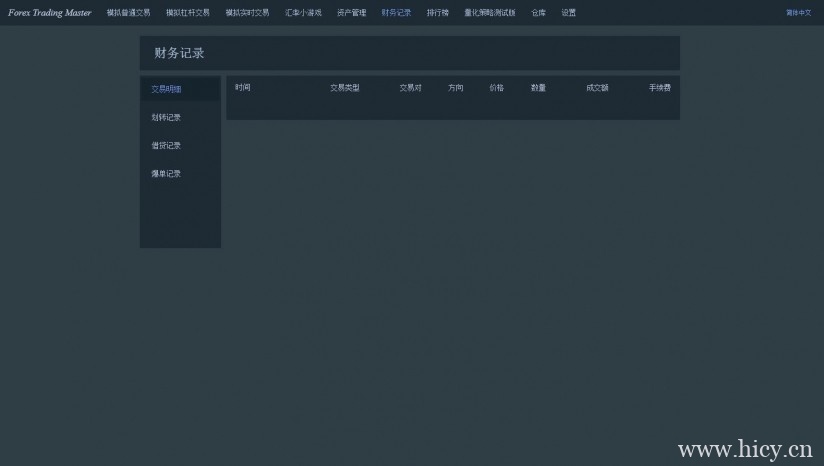Click the 数量 column header
This screenshot has width=824, height=466.
pos(538,88)
